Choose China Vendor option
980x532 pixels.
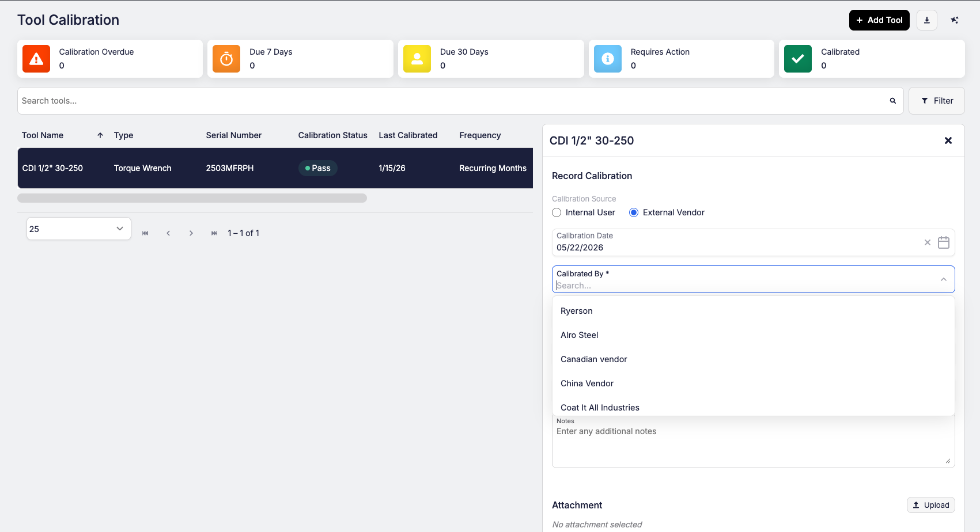point(754,383)
